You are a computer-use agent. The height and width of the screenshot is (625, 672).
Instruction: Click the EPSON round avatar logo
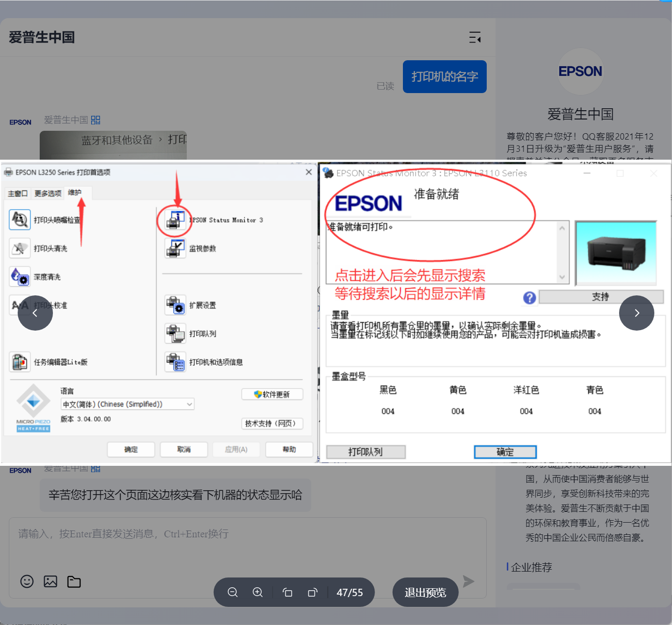click(580, 72)
